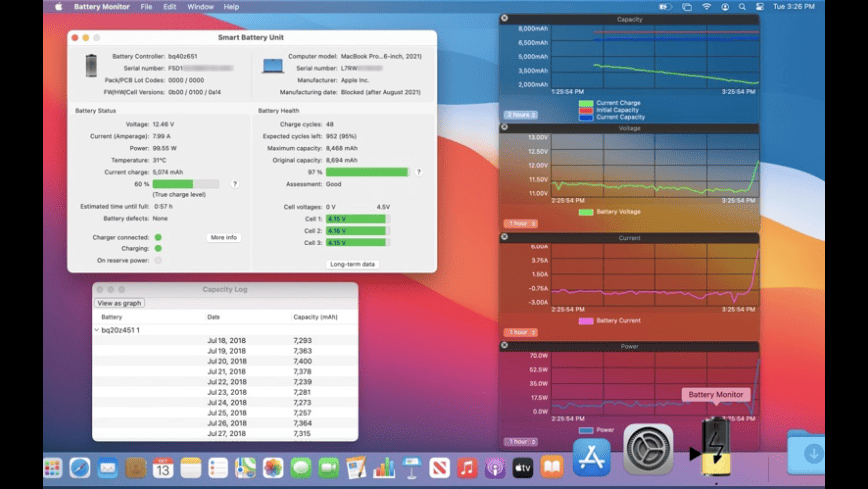Open the Calendar app showing 13
This screenshot has height=489, width=868.
163,468
